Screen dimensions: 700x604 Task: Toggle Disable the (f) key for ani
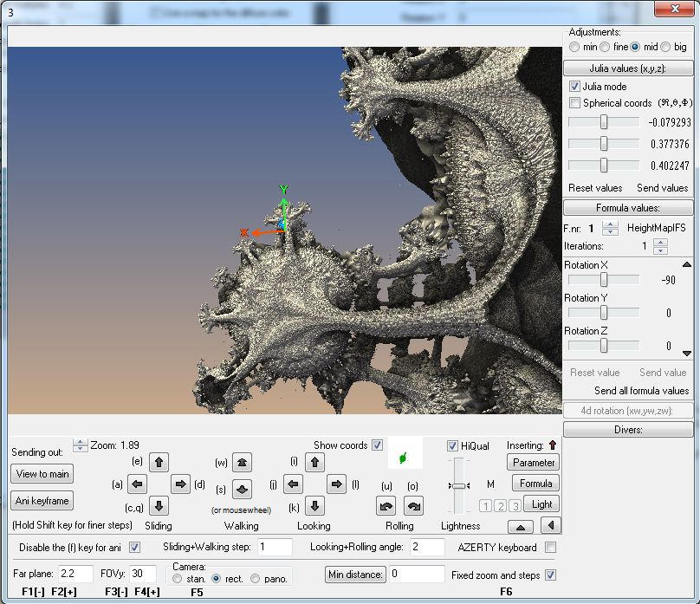pos(134,547)
